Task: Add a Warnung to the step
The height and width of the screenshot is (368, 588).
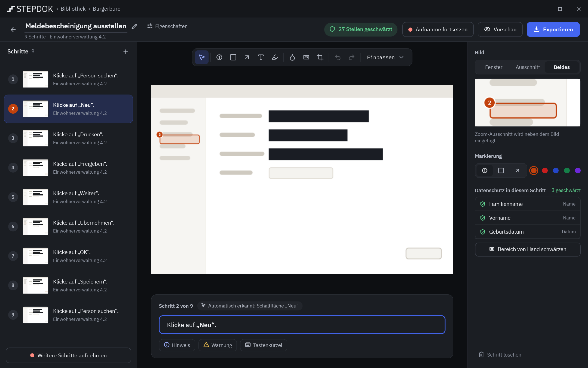Action: [218, 345]
